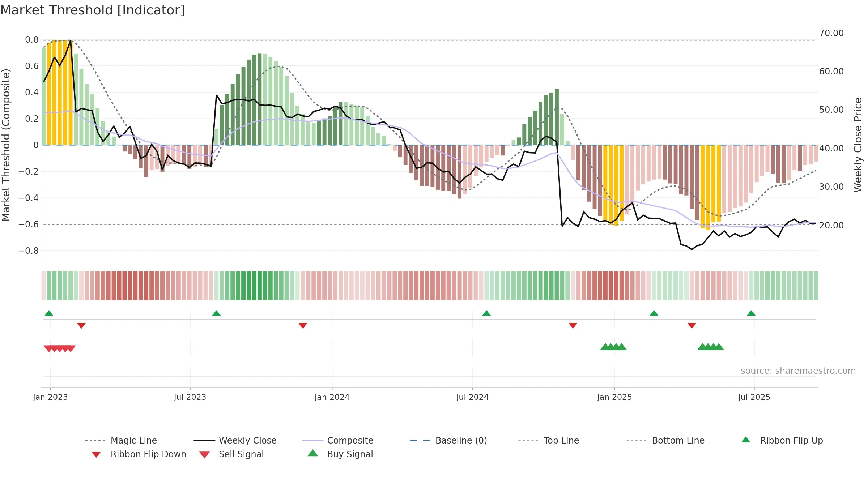Click the red triangle icon beside Sell Signal
This screenshot has width=868, height=488.
pos(204,455)
